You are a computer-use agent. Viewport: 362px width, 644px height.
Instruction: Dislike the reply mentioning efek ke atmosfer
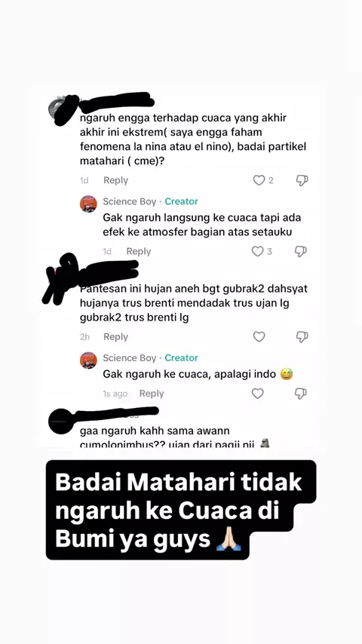(x=301, y=251)
